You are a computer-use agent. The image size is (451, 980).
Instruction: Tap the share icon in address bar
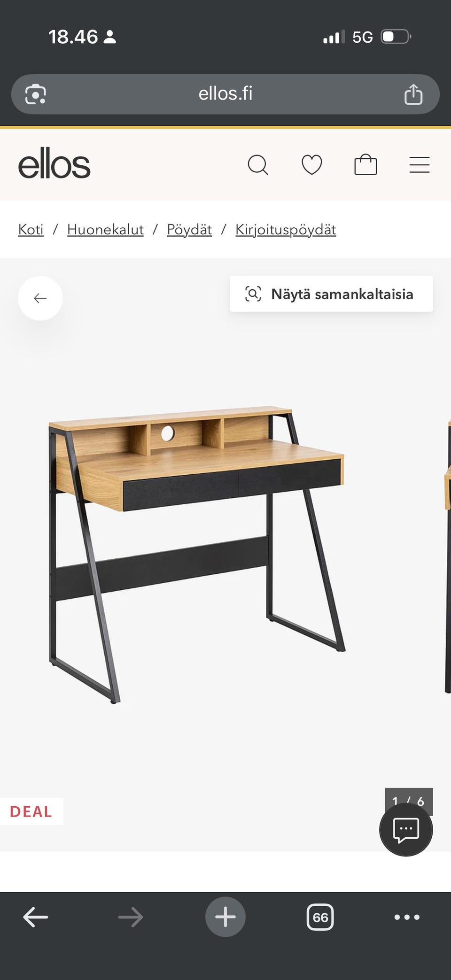tap(413, 94)
